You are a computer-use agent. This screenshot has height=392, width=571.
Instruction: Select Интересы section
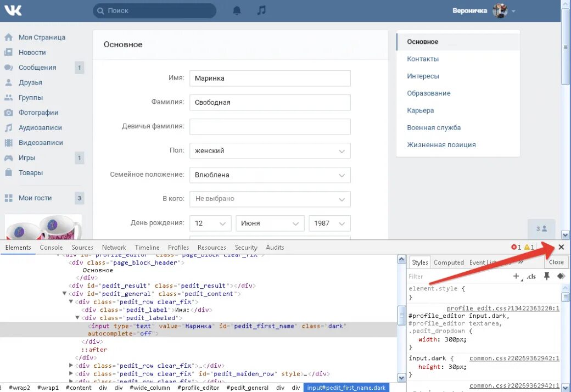[x=423, y=76]
